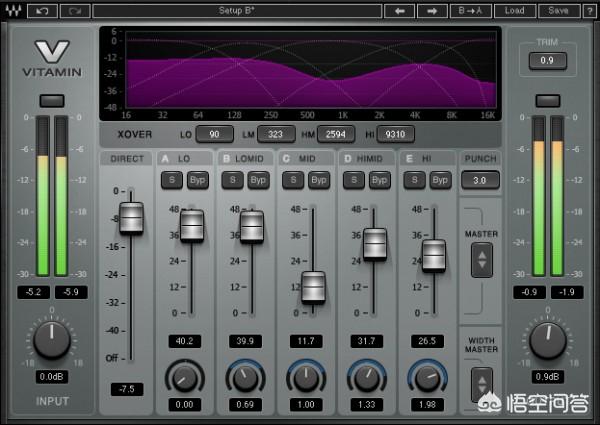Bypass the E HI band
Image resolution: width=600 pixels, height=425 pixels.
click(x=440, y=180)
